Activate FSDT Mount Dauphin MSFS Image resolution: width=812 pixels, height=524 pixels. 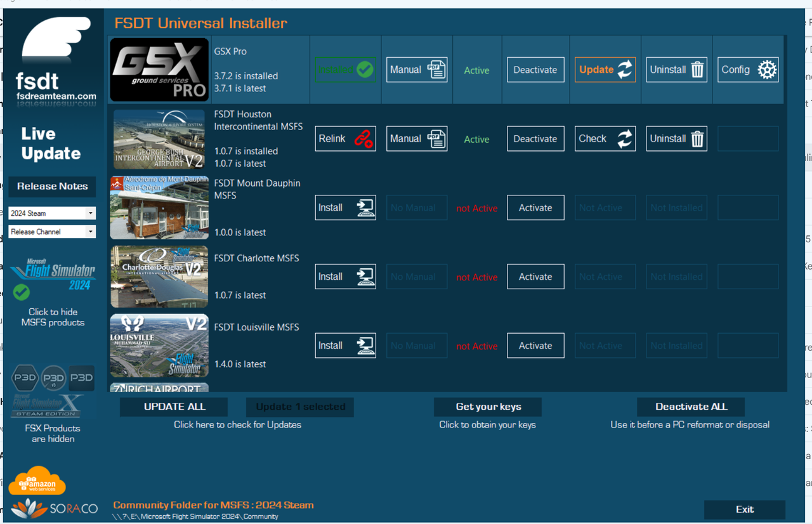tap(535, 207)
